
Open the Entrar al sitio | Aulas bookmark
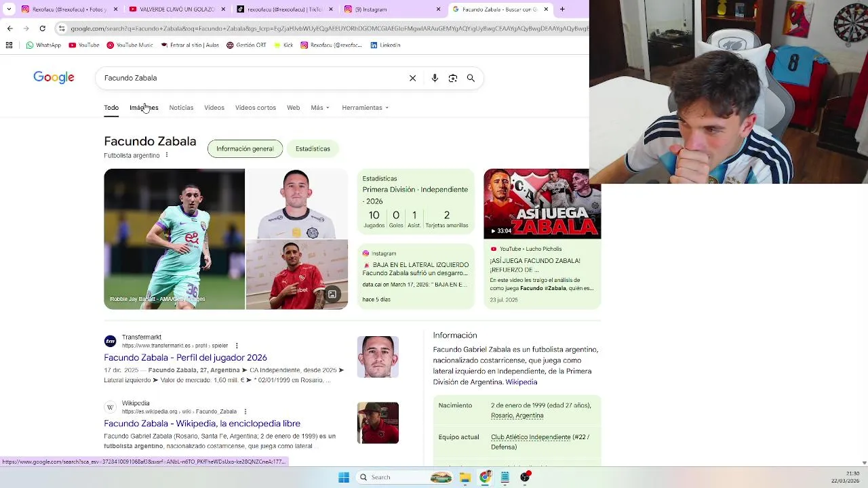point(191,45)
